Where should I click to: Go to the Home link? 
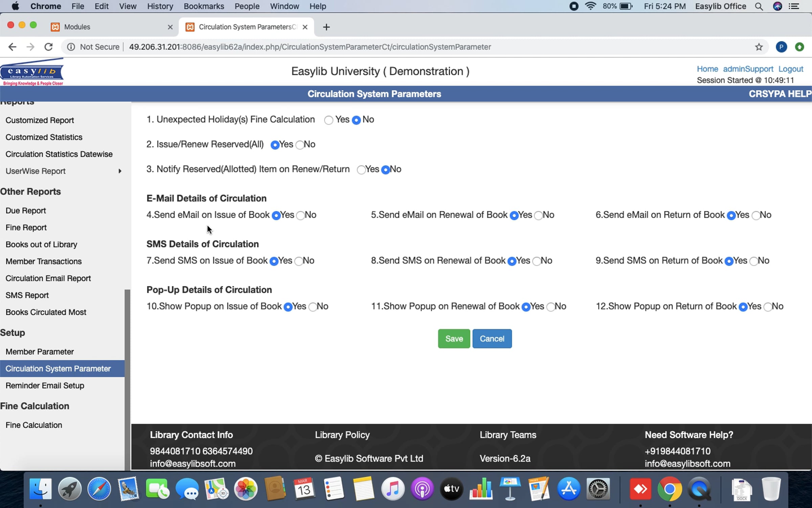click(707, 69)
